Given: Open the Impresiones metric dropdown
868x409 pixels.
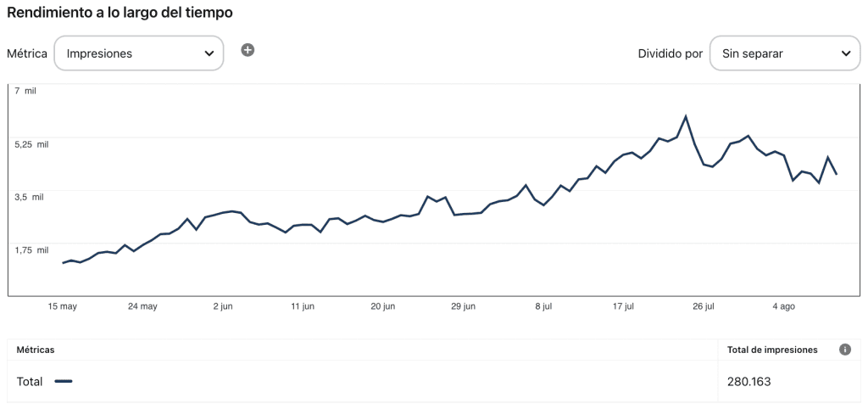Looking at the screenshot, I should tap(139, 53).
